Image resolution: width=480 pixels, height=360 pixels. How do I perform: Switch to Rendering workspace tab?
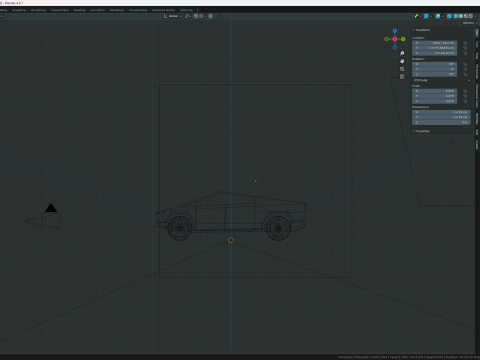coord(117,10)
